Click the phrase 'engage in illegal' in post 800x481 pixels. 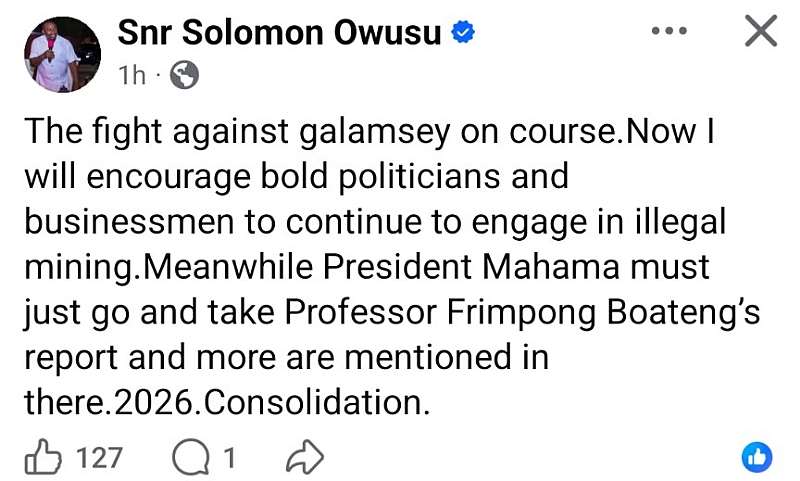point(598,222)
